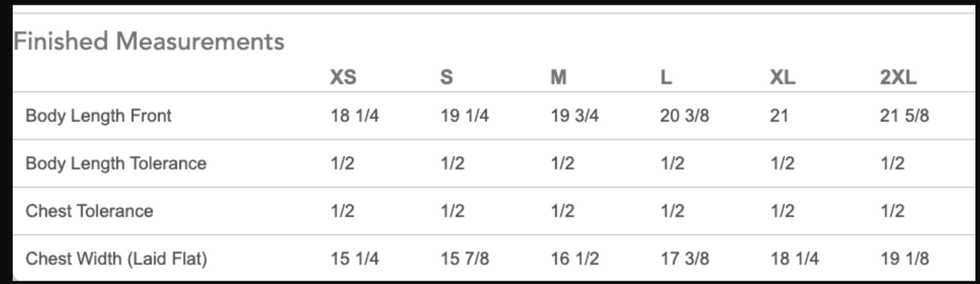Viewport: 980px width, 284px height.
Task: Select XS body length value 18 1/4
Action: 355,116
